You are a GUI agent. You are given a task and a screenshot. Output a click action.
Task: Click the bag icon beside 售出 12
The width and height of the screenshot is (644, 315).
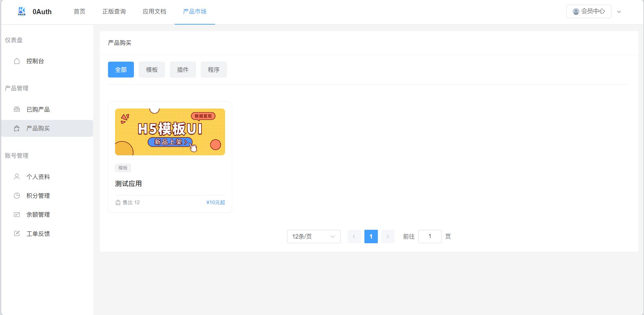pos(118,202)
